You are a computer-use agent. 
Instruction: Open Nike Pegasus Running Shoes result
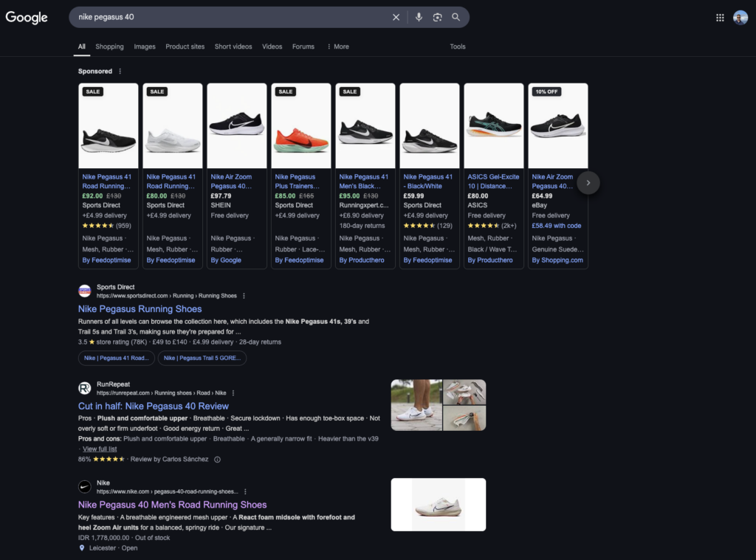[x=140, y=309]
